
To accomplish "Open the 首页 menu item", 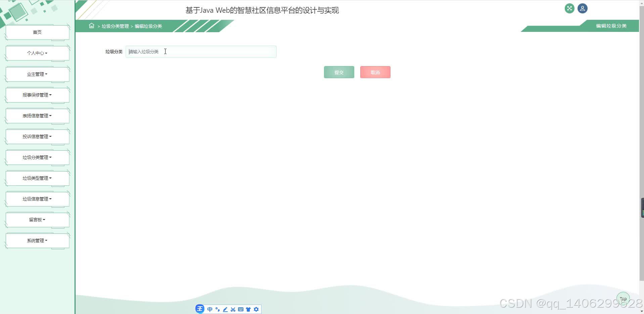I will point(37,32).
